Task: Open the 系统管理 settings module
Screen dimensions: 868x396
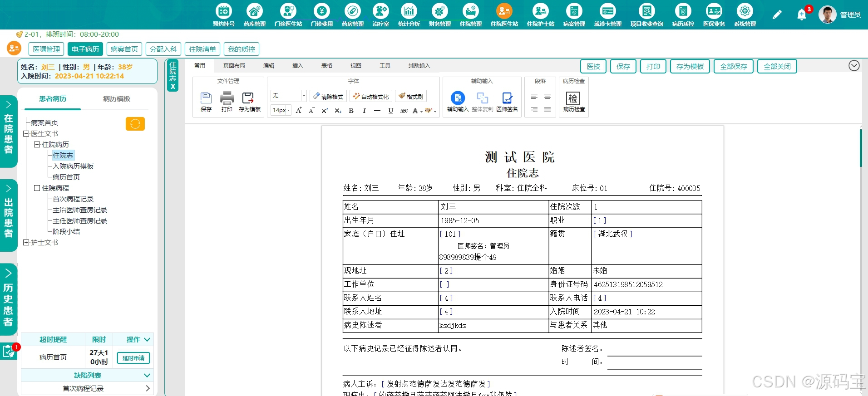Action: [745, 15]
